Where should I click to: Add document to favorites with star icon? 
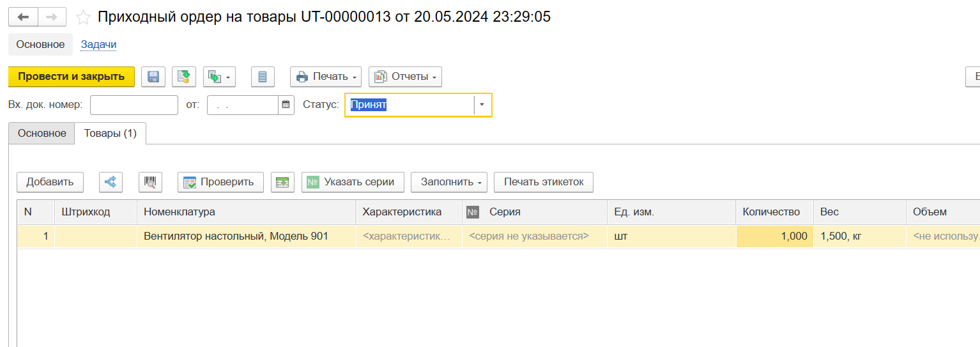(82, 17)
